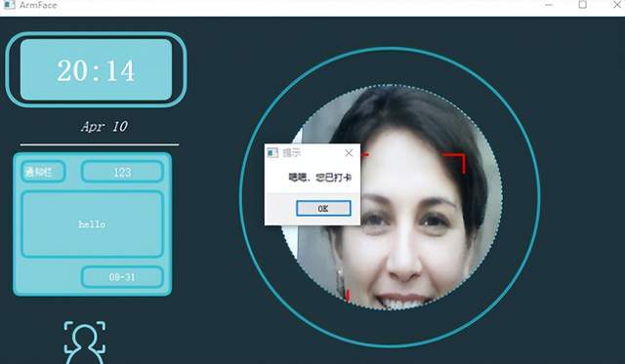625x364 pixels.
Task: Minimize the ArmFace window
Action: (549, 5)
